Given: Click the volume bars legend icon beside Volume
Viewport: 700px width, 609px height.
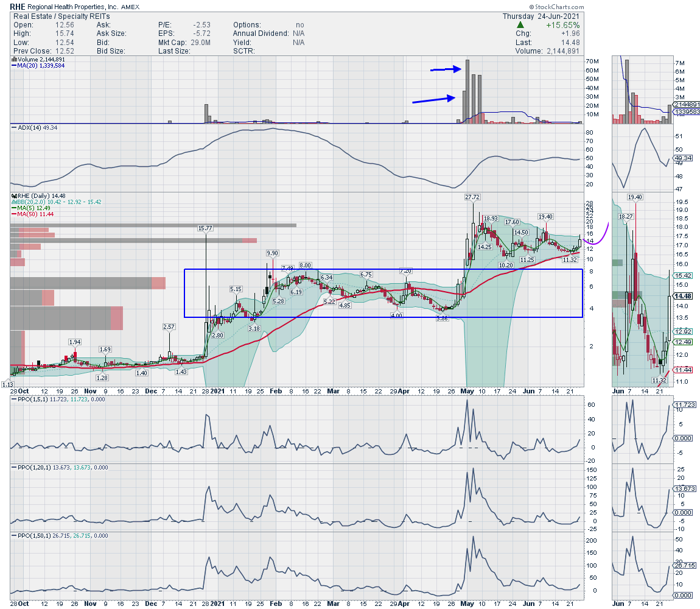Looking at the screenshot, I should coord(14,59).
